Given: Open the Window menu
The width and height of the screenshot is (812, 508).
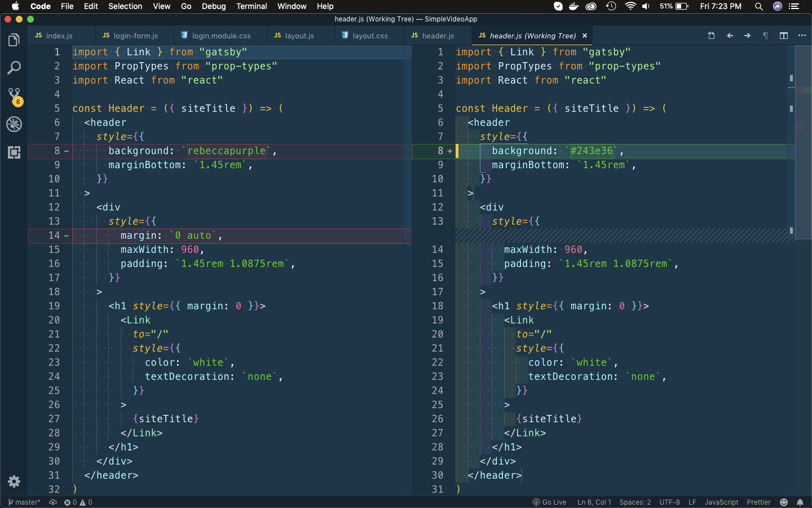Looking at the screenshot, I should pos(292,6).
